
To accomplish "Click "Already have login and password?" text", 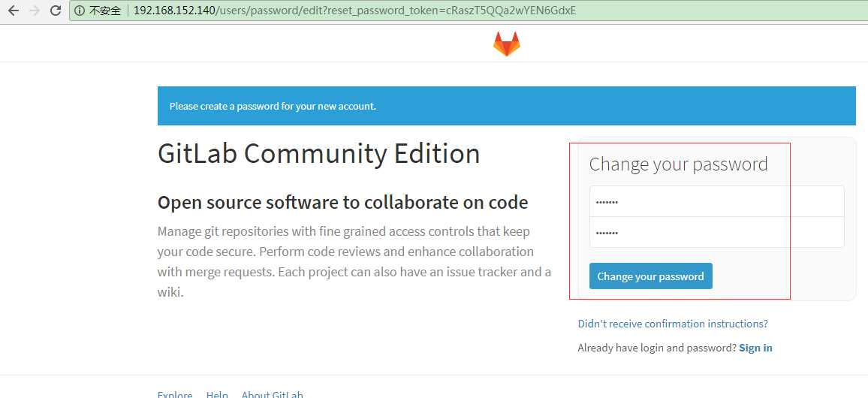I will click(657, 348).
